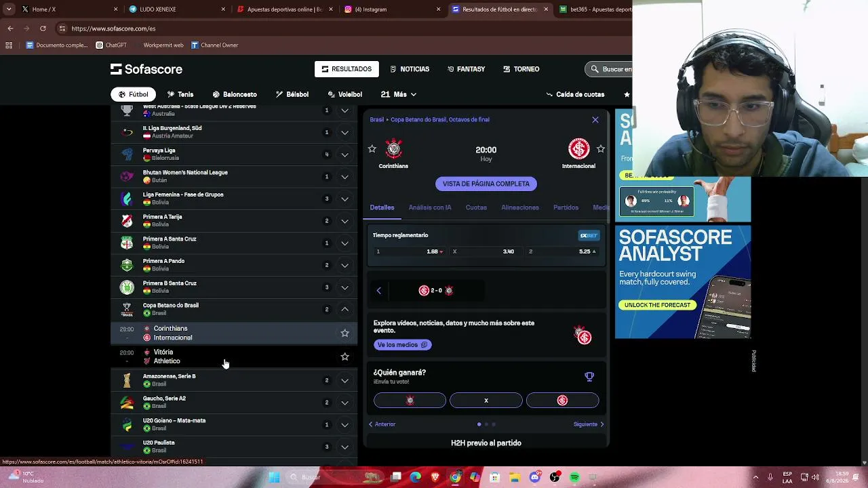Open the Windows Start menu
Screen dimensions: 868x488
(x=274, y=477)
